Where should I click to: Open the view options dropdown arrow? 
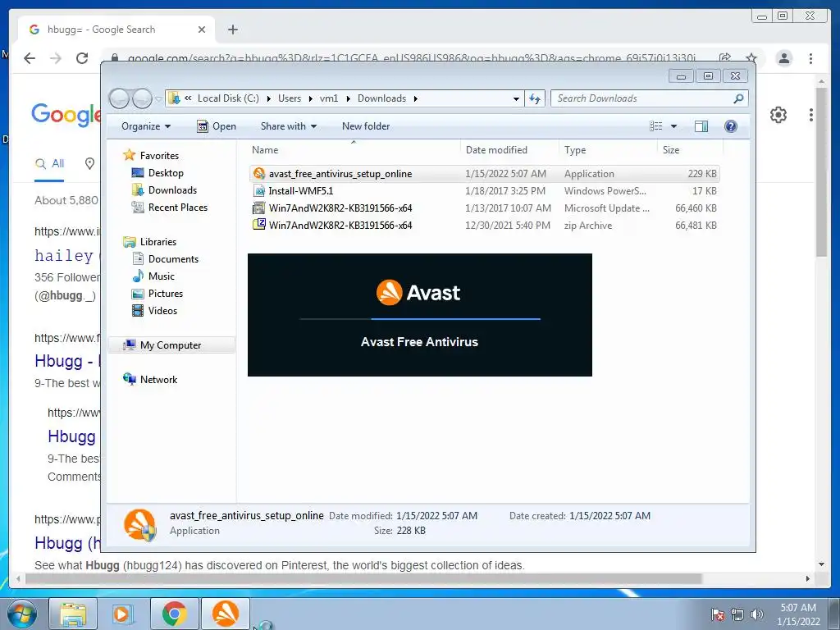click(x=674, y=126)
